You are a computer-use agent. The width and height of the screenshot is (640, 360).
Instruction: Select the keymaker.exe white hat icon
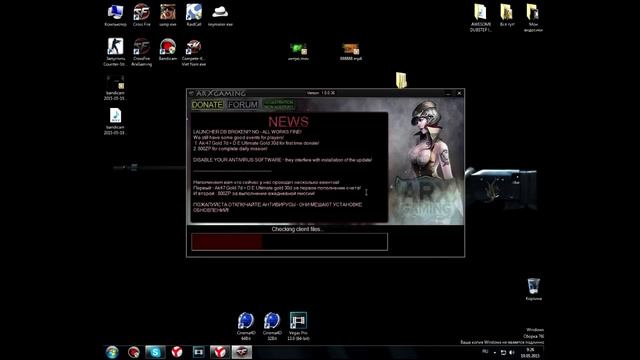[x=220, y=15]
